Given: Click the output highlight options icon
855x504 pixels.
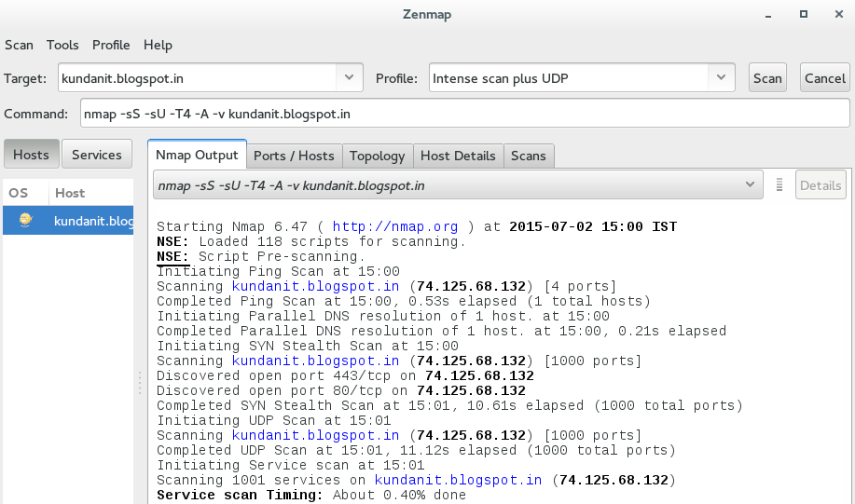Looking at the screenshot, I should pyautogui.click(x=779, y=185).
